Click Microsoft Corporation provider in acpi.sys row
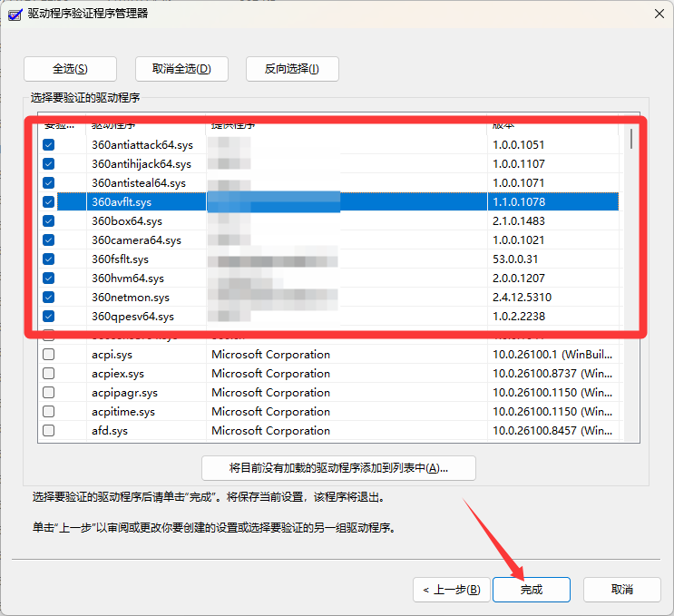Screen dimensions: 674x616 click(271, 355)
